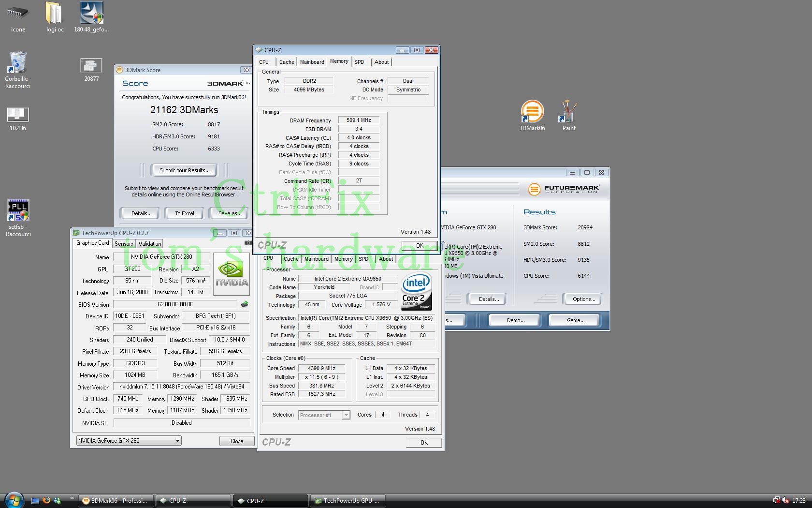812x508 pixels.
Task: Click OK in the CPU-Z Memory window
Action: point(420,246)
